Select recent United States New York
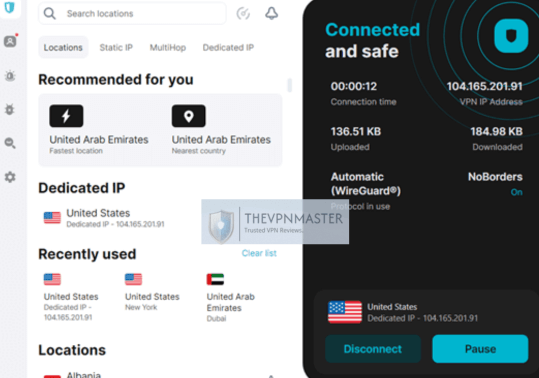The image size is (539, 378). pos(152,292)
